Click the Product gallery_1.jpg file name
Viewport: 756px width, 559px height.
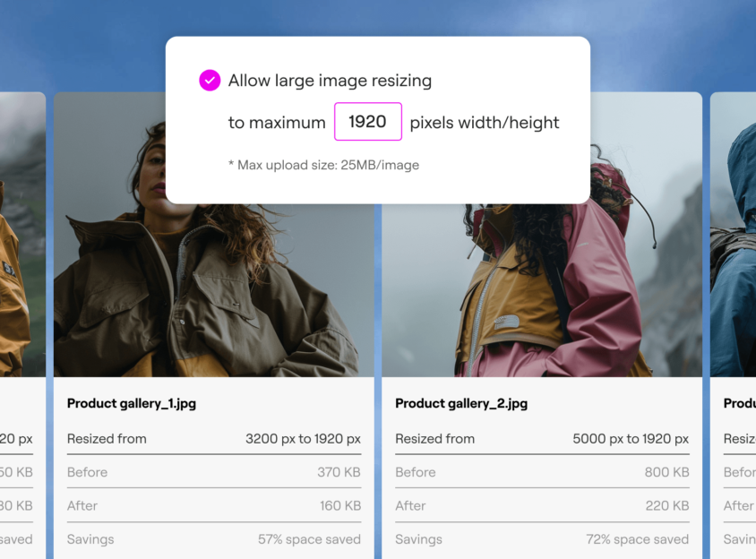point(132,403)
